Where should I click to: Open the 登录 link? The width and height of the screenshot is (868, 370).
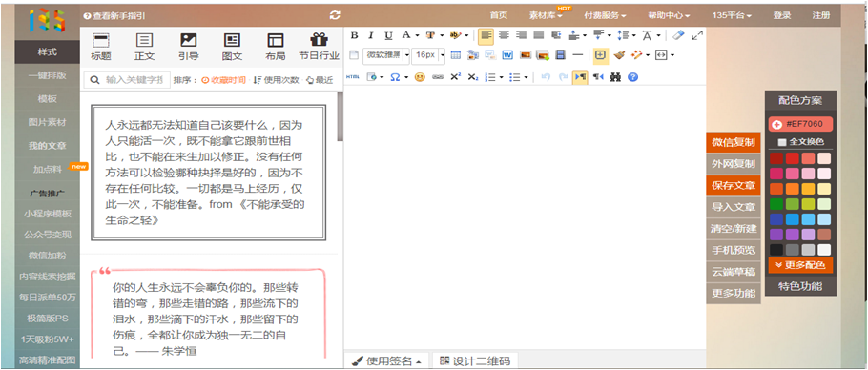[x=782, y=15]
